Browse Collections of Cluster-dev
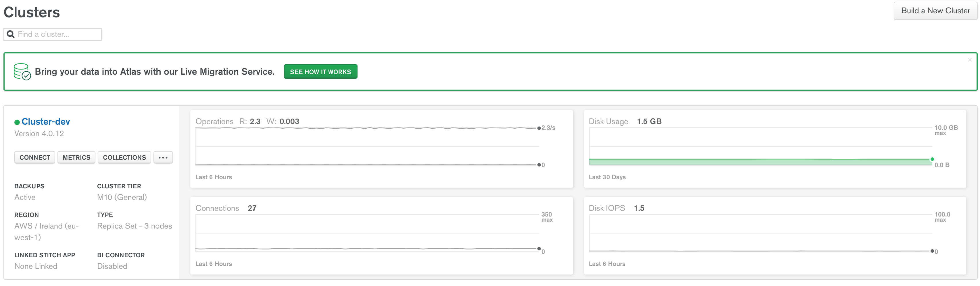 tap(124, 157)
